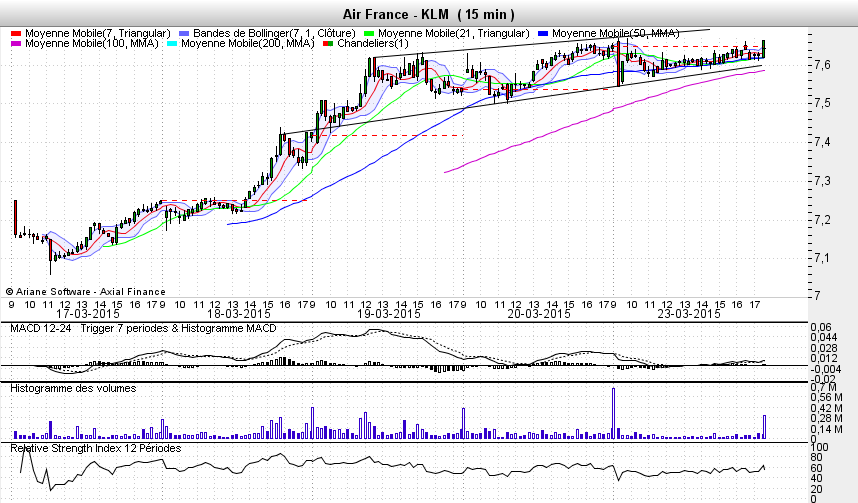Screen dimensions: 858x503
Task: Select the Moyenne Mobile(21, Triangular) legend label
Action: 454,34
